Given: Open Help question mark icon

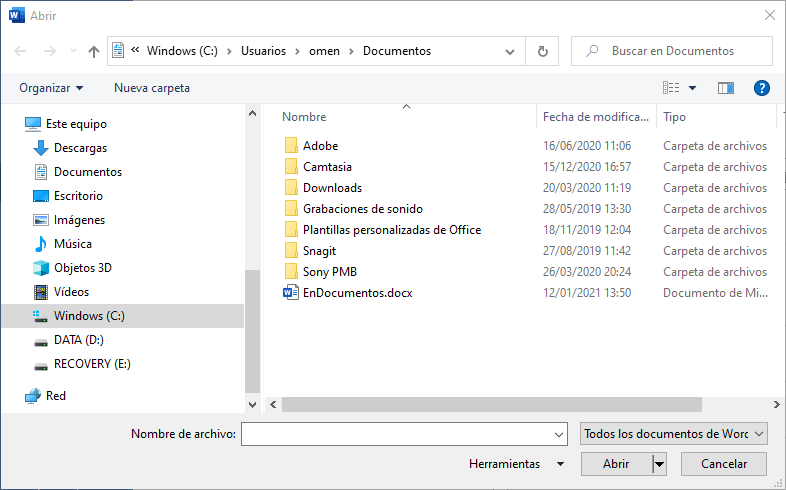Looking at the screenshot, I should click(x=761, y=88).
